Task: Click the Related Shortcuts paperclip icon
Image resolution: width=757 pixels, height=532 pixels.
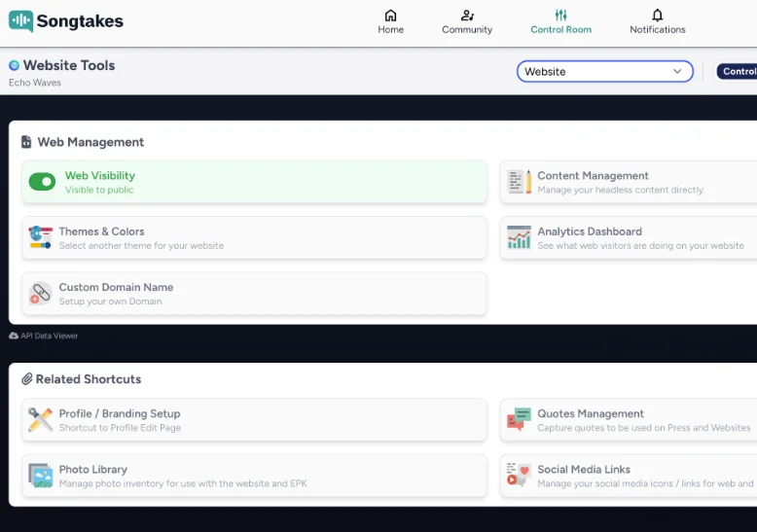Action: [x=27, y=379]
